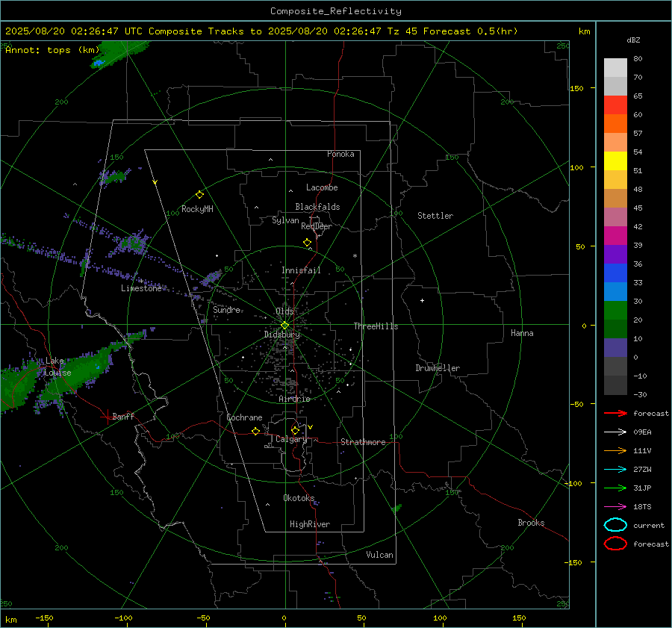Click the Lake Louise label
The height and width of the screenshot is (628, 672).
[58, 367]
